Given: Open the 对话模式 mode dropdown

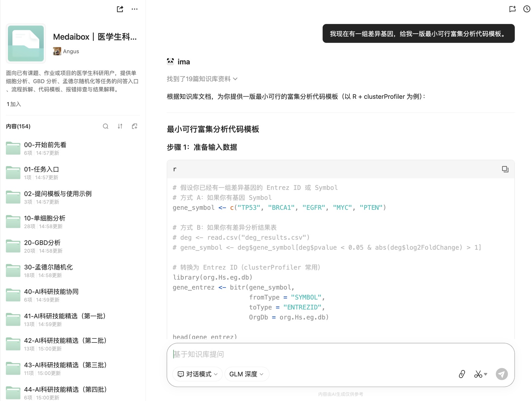Looking at the screenshot, I should 198,374.
